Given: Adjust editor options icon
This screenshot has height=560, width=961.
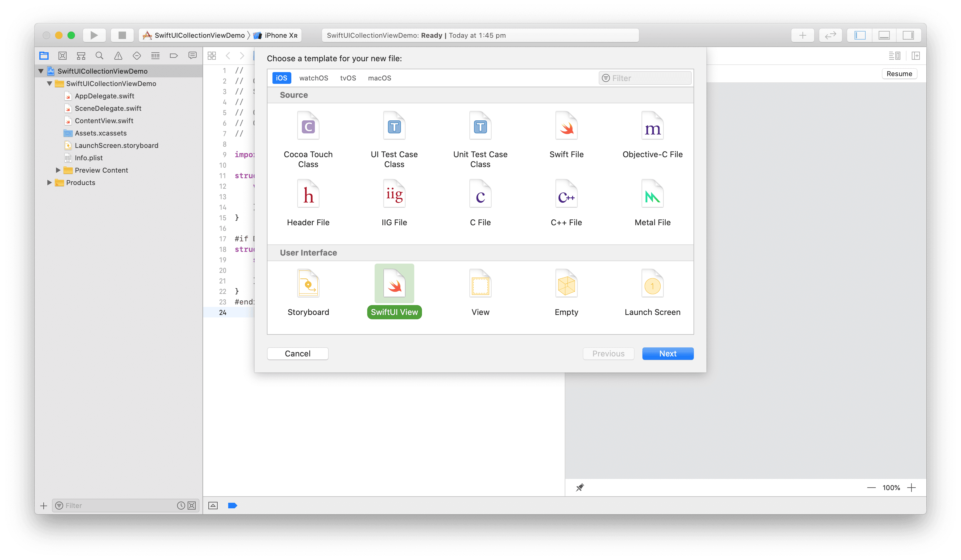Looking at the screenshot, I should pos(894,56).
